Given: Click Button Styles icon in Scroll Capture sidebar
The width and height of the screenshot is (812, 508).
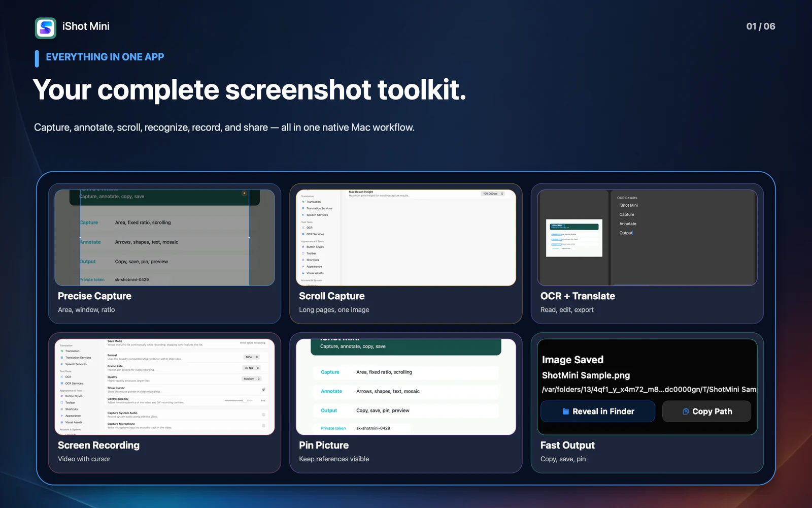Looking at the screenshot, I should [303, 247].
